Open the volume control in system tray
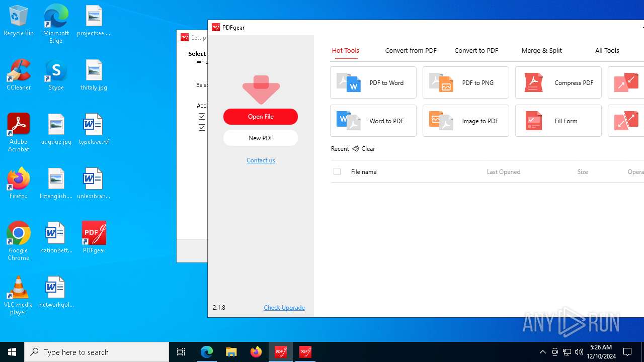This screenshot has width=644, height=362. (x=579, y=352)
